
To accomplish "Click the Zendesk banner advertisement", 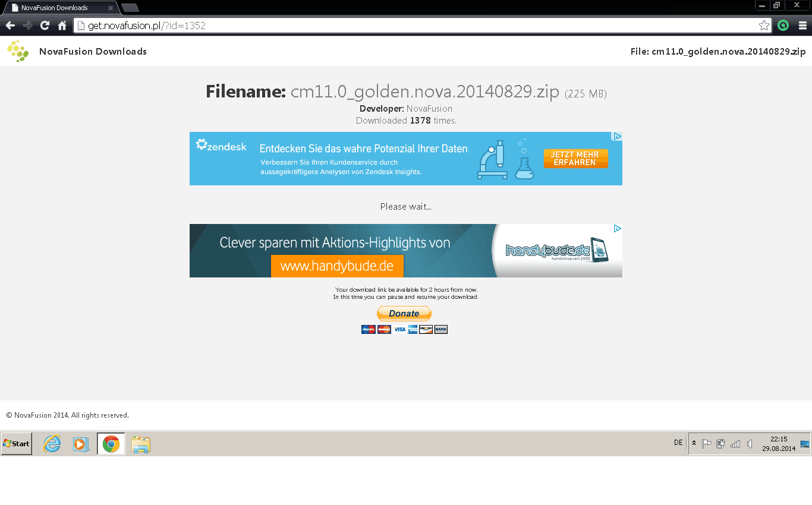I will (x=406, y=159).
